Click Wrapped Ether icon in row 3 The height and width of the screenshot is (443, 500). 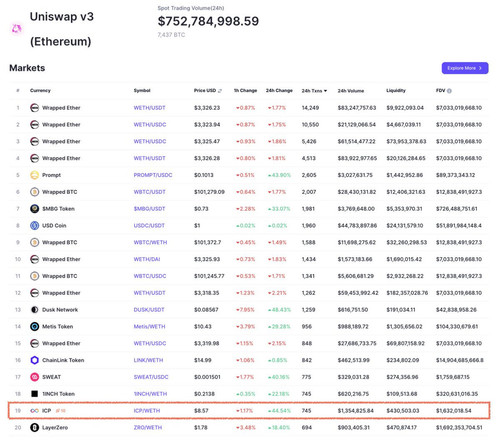(34, 141)
